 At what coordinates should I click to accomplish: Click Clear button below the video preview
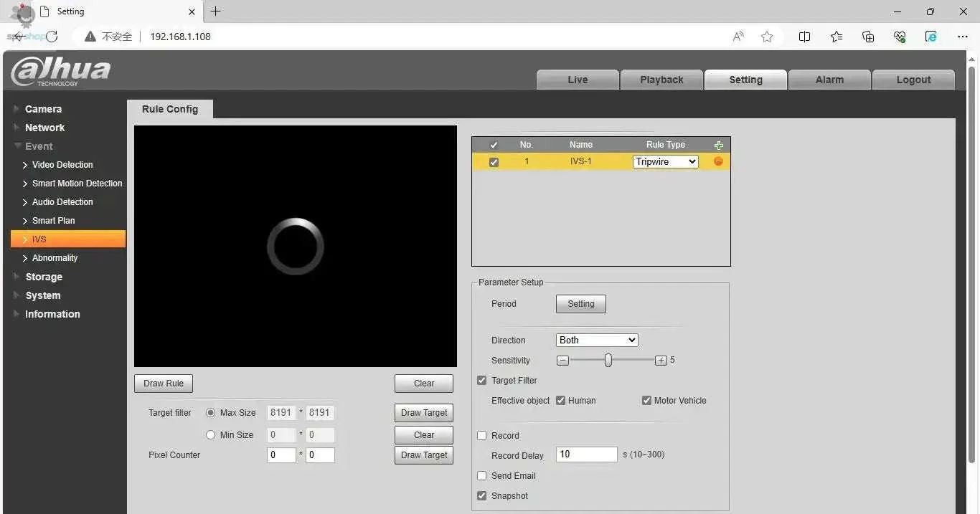tap(424, 384)
